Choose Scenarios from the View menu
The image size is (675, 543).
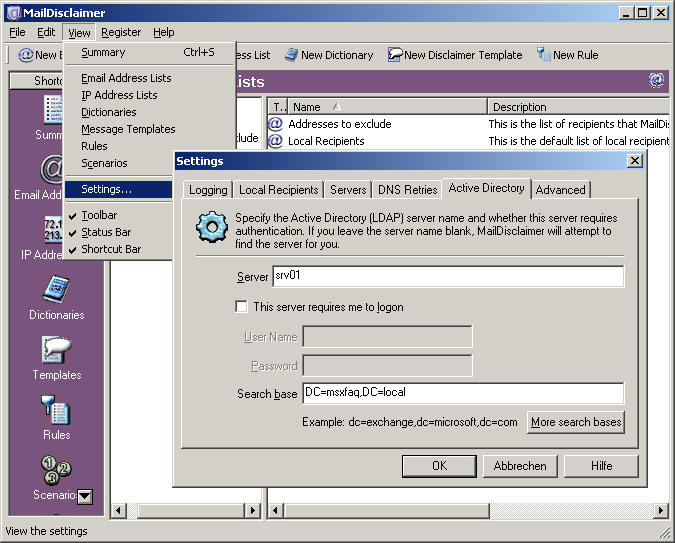(x=118, y=163)
